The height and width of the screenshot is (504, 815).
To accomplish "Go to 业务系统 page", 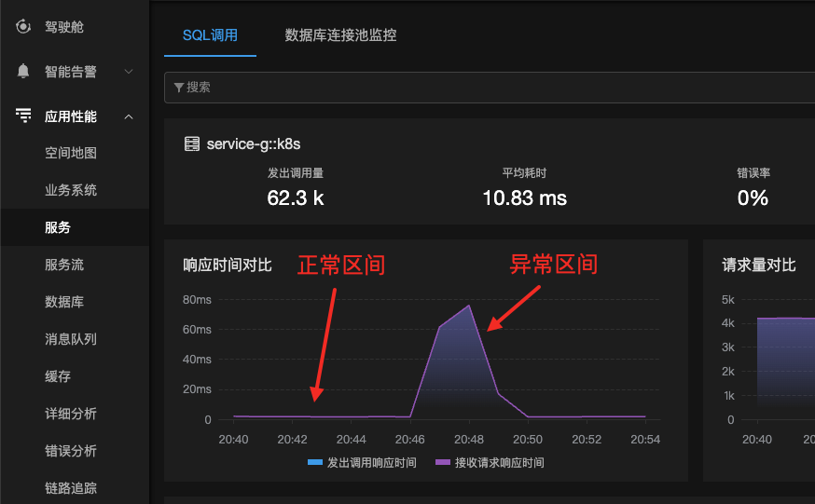I will [x=71, y=190].
